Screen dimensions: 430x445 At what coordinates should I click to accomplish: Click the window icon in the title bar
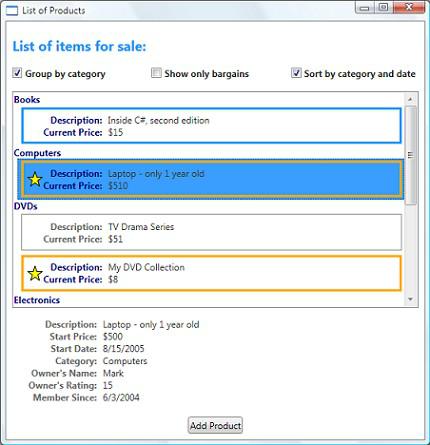12,11
